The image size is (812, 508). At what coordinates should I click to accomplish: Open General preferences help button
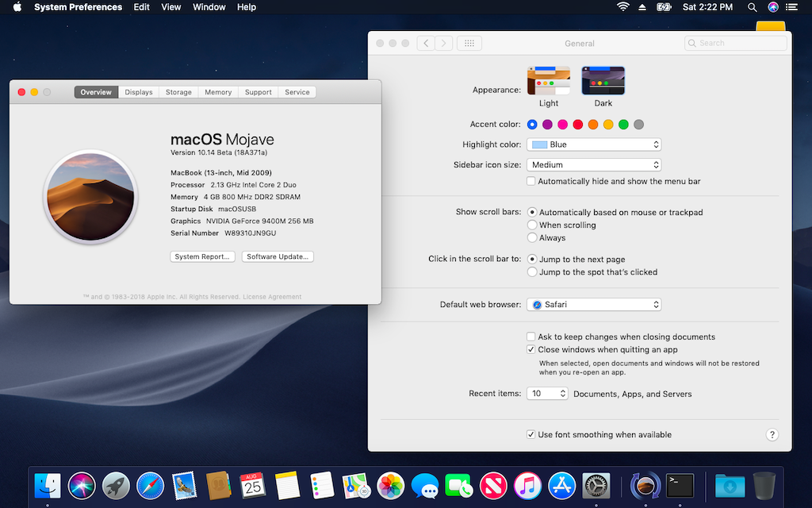coord(772,434)
